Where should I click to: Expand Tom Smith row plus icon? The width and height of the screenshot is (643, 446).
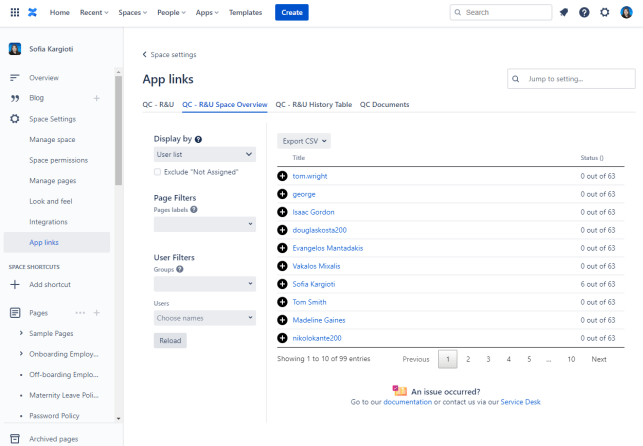(282, 302)
